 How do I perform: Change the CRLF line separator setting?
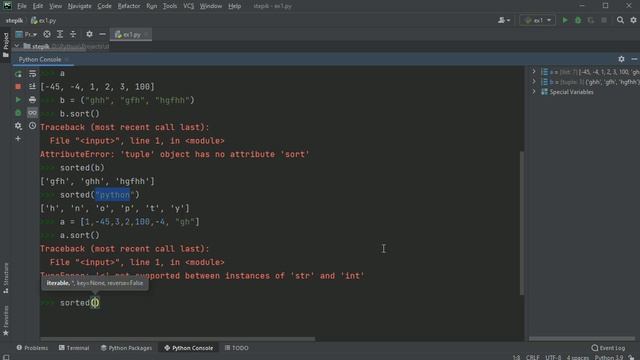533,358
